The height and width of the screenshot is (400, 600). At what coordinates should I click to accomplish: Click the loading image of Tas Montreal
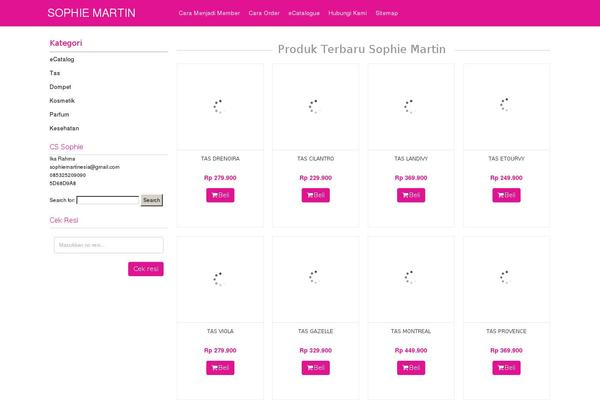(x=411, y=279)
